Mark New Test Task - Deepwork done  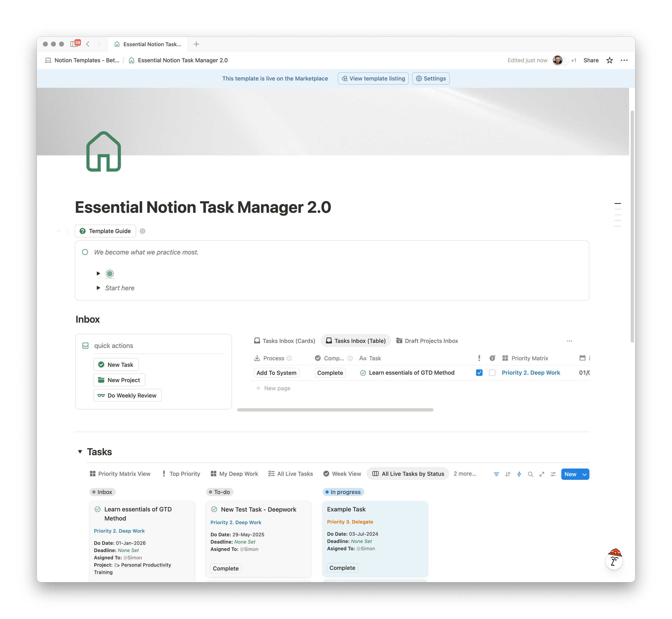[226, 568]
